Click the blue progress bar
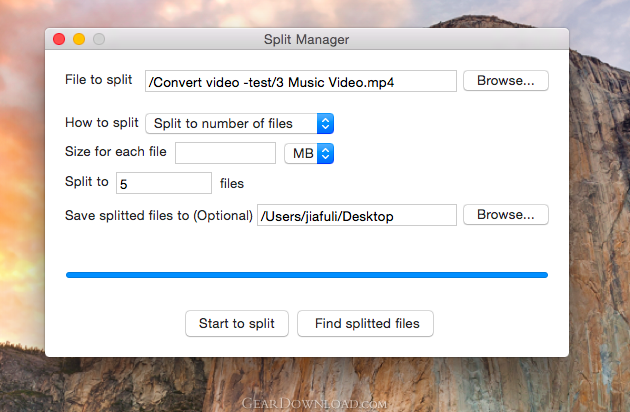Image resolution: width=630 pixels, height=412 pixels. (307, 275)
